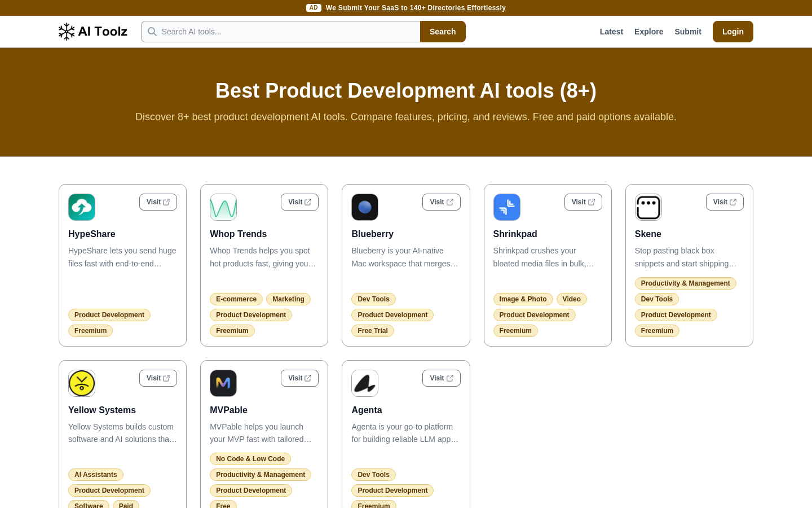The image size is (812, 508).
Task: Click the Skene description text
Action: (x=689, y=257)
